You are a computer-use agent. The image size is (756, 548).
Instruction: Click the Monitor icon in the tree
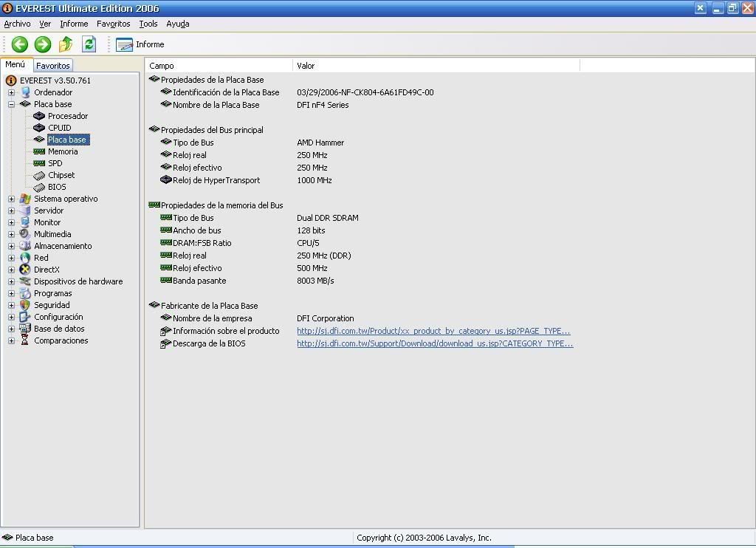tap(25, 222)
